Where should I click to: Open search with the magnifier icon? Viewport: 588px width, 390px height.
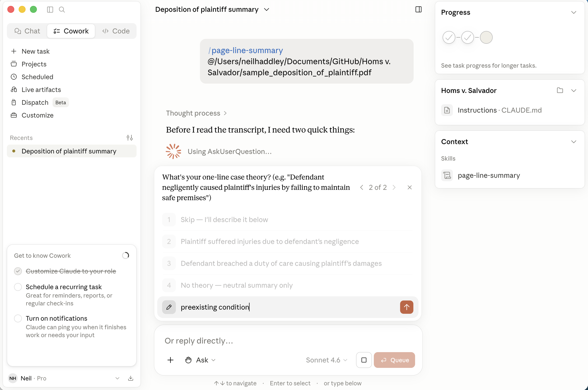click(x=62, y=9)
